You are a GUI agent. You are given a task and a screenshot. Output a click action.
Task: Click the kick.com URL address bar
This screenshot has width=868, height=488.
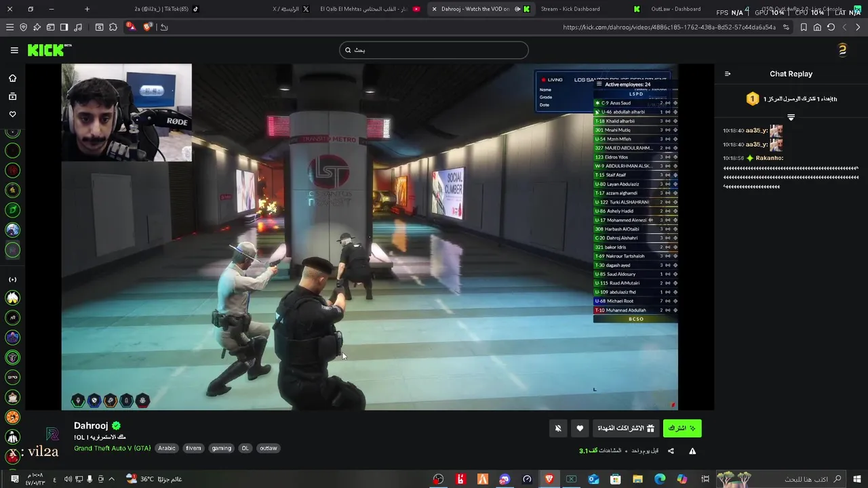pyautogui.click(x=669, y=27)
